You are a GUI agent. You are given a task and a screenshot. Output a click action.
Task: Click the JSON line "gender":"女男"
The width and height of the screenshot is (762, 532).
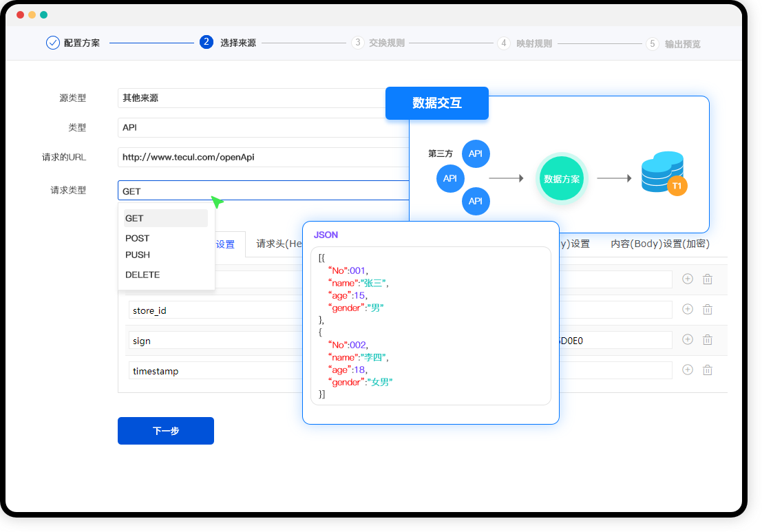[x=361, y=382]
